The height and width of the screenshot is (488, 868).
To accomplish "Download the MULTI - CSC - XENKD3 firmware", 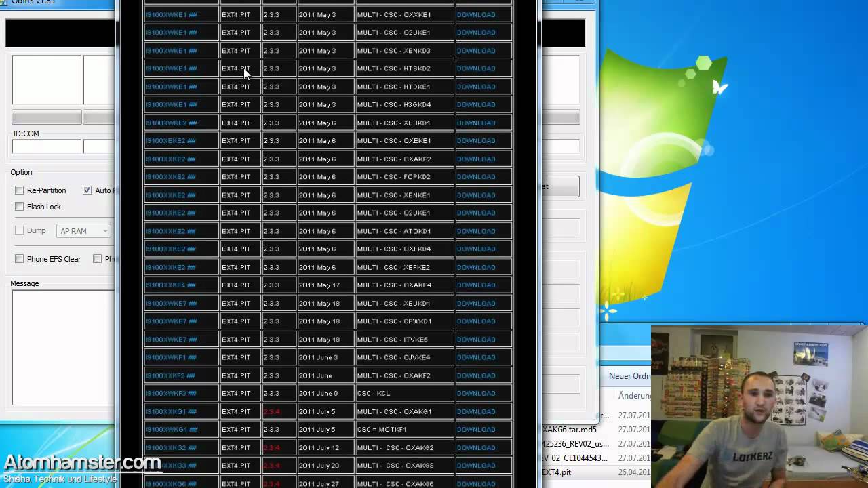I will (476, 51).
